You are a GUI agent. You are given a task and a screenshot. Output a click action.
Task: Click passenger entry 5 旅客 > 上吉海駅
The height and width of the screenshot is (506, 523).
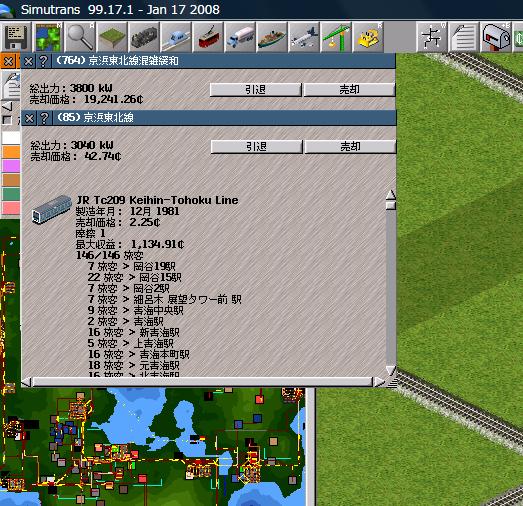pos(131,343)
